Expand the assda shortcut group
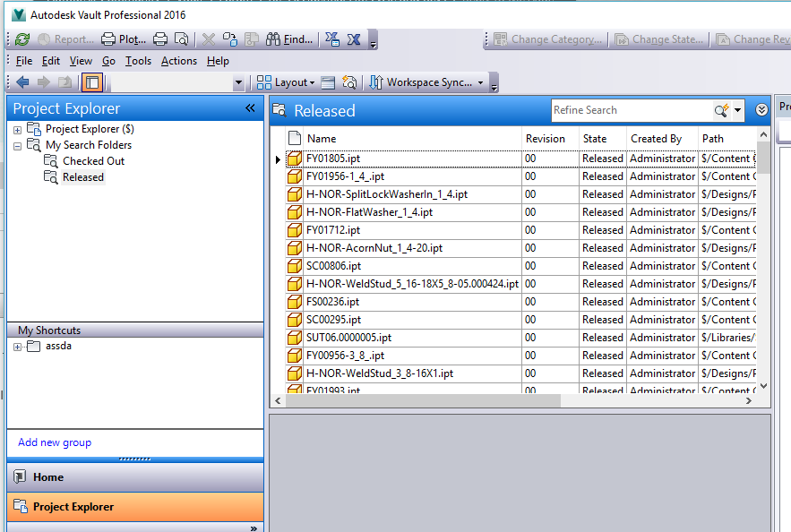791x532 pixels. pyautogui.click(x=16, y=346)
